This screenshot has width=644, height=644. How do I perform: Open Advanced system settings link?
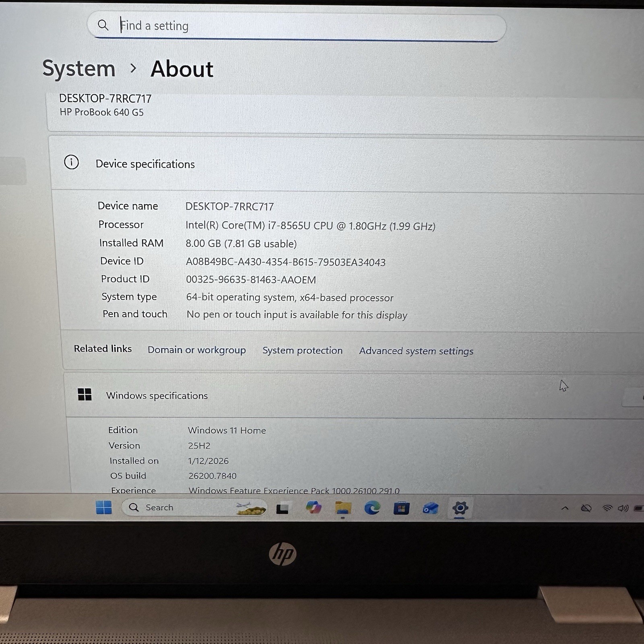click(x=416, y=351)
